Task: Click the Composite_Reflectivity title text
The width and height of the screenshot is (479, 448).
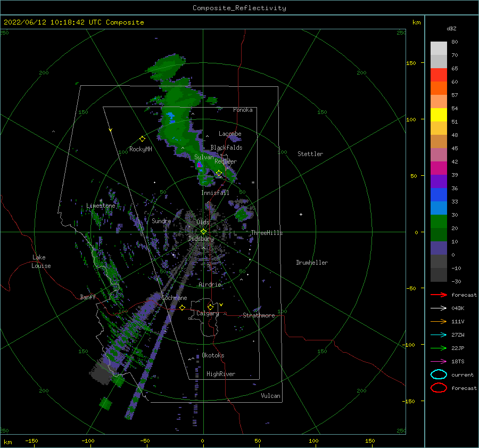Action: click(x=240, y=8)
